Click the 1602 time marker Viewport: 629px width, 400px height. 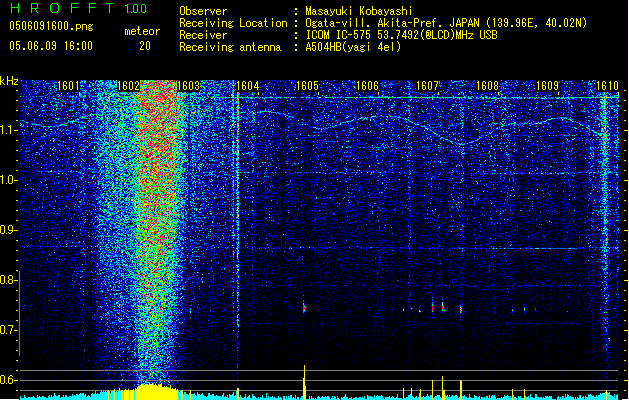(128, 86)
